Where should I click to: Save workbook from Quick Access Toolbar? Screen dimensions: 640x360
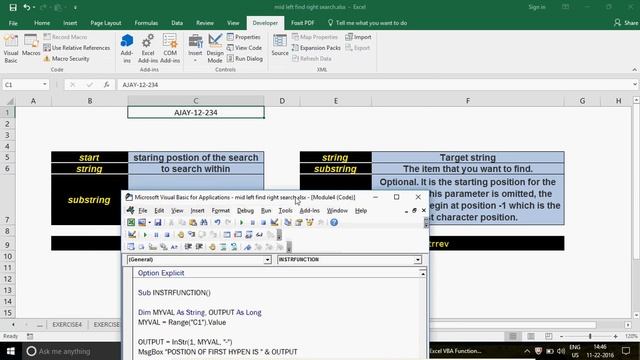pos(13,7)
